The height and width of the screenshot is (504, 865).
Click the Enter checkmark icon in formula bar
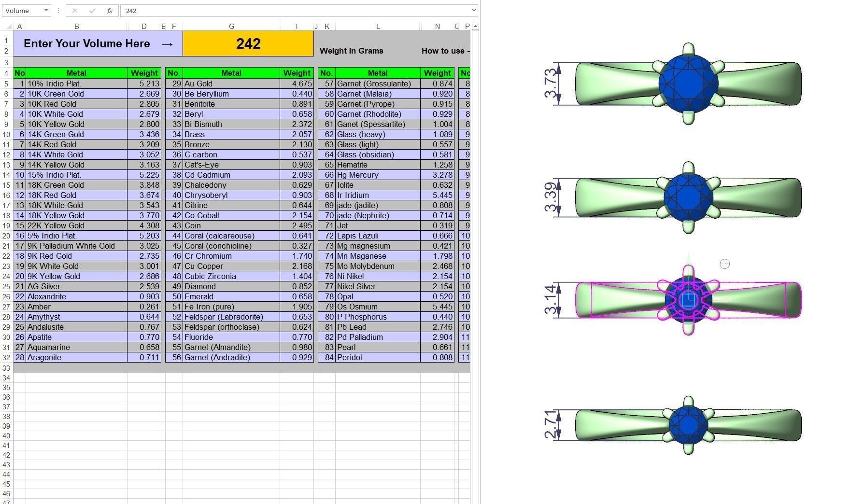[92, 11]
